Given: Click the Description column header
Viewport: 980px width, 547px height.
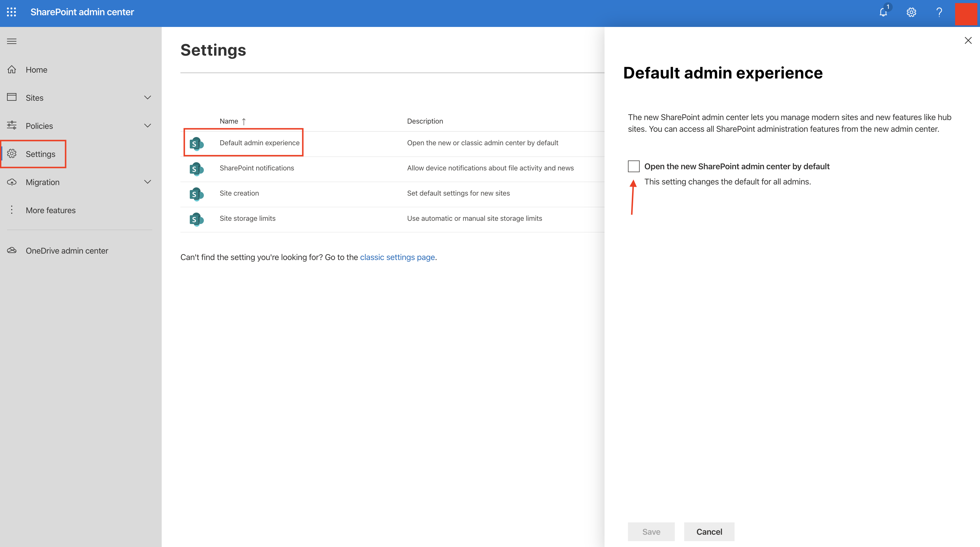Looking at the screenshot, I should (425, 121).
